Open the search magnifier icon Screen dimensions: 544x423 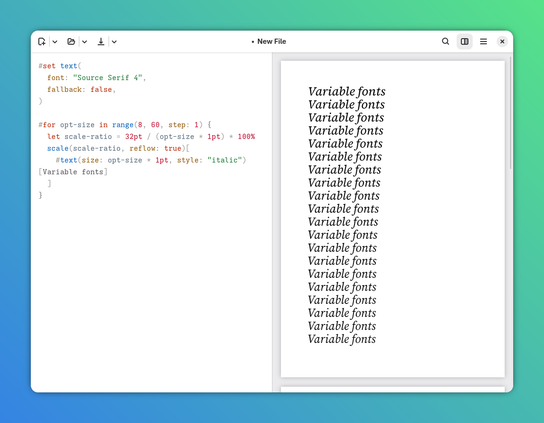pos(445,42)
